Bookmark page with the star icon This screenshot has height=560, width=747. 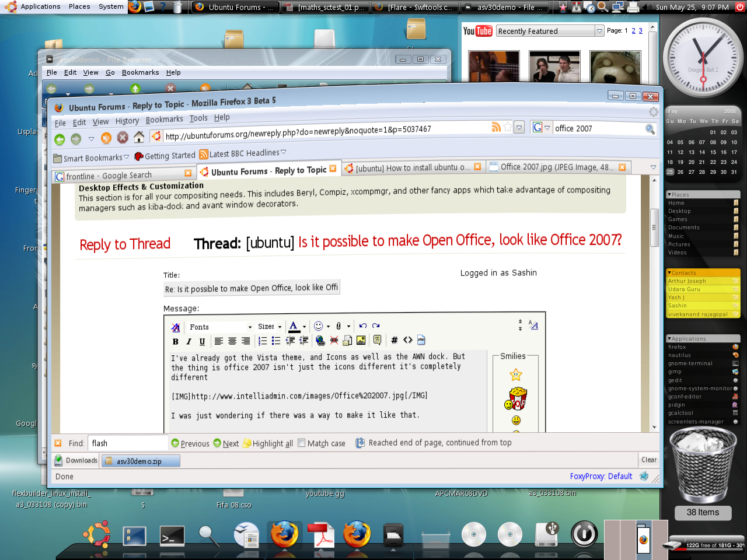point(508,127)
